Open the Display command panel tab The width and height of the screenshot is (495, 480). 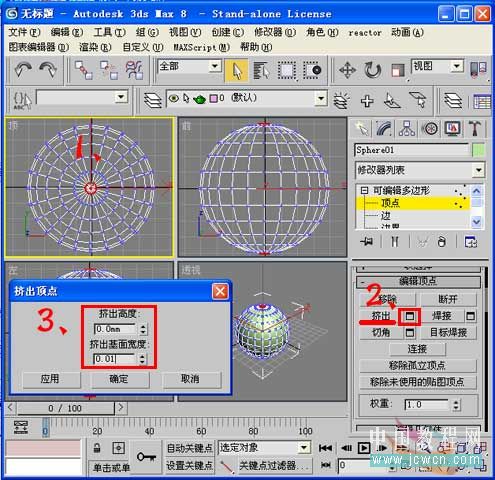453,129
